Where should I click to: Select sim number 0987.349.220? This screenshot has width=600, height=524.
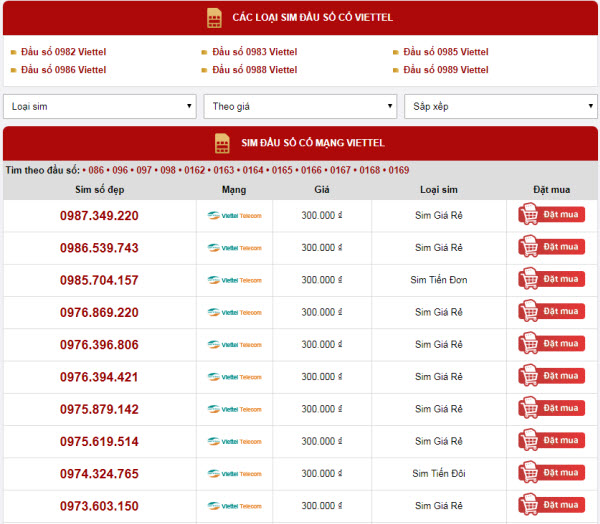point(99,216)
